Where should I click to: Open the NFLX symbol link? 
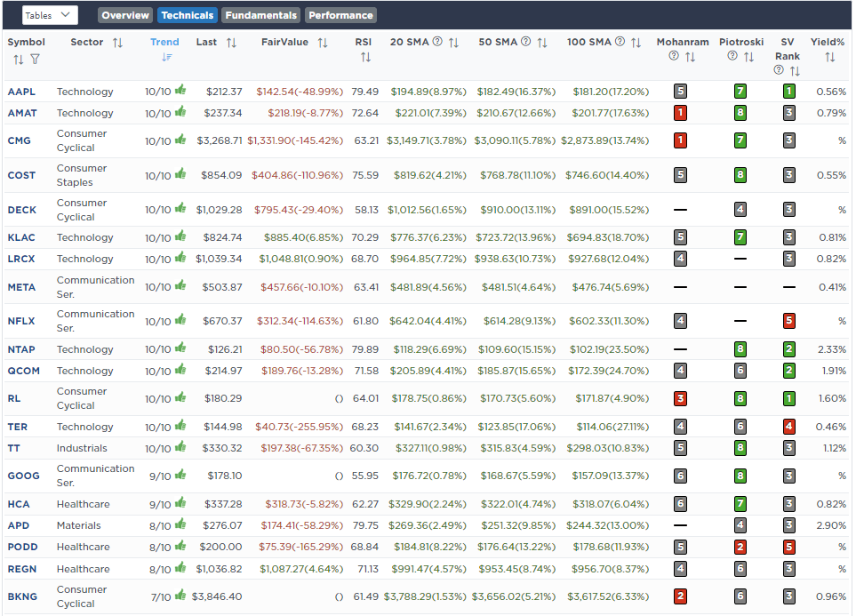21,321
